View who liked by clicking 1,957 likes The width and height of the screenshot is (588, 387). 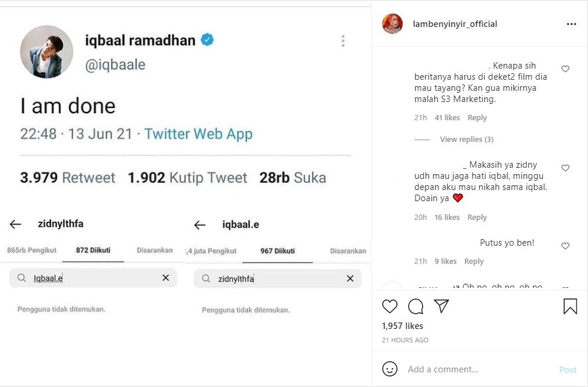pyautogui.click(x=402, y=325)
